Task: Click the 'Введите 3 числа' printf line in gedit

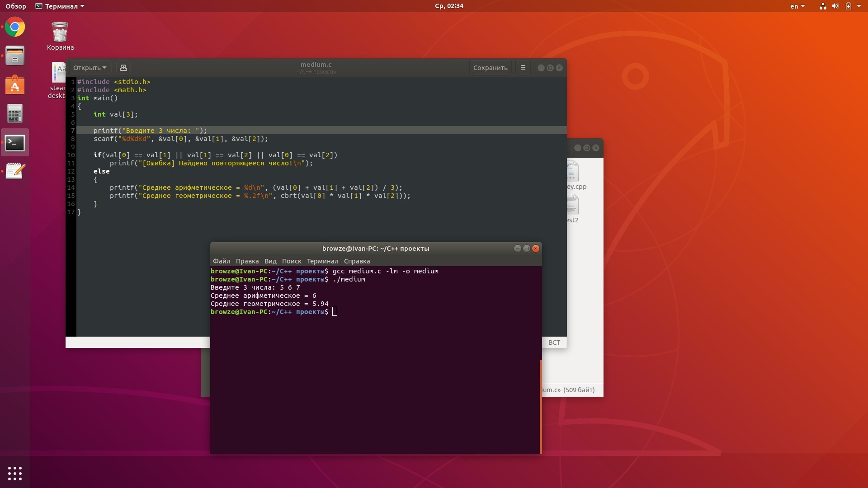Action: click(x=150, y=131)
